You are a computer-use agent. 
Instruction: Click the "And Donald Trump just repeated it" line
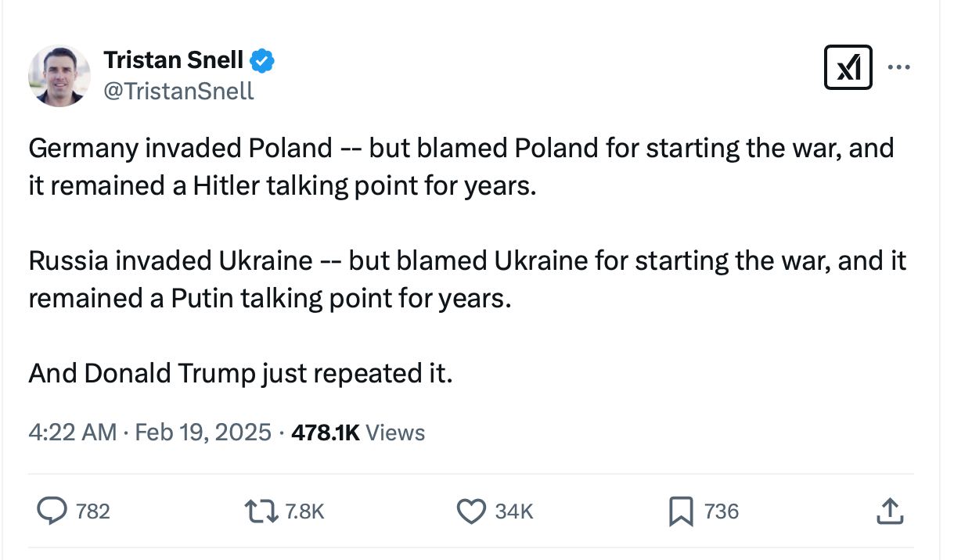pos(241,373)
